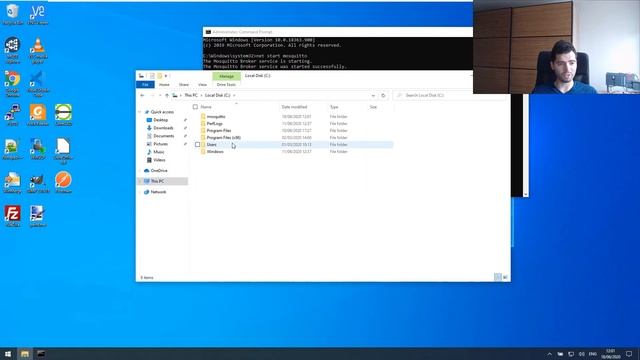Launch the FileZilla desktop shortcut
640x360 pixels.
(x=13, y=216)
